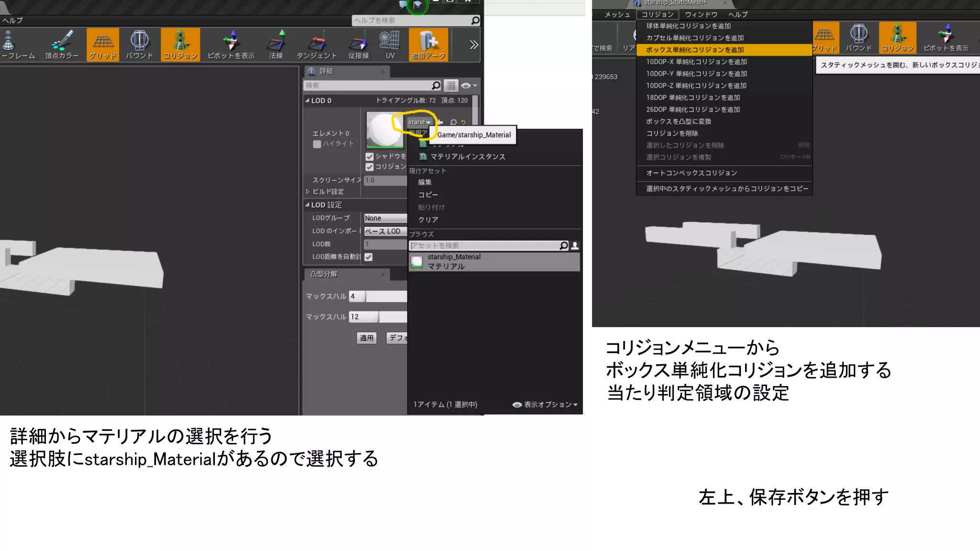Click クリア under 現行アセット
The height and width of the screenshot is (551, 980).
(428, 220)
